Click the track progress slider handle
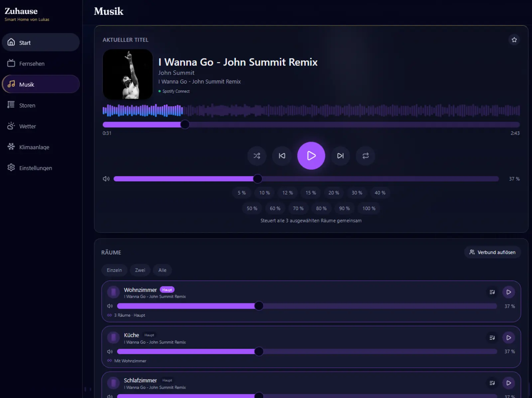 coord(185,125)
